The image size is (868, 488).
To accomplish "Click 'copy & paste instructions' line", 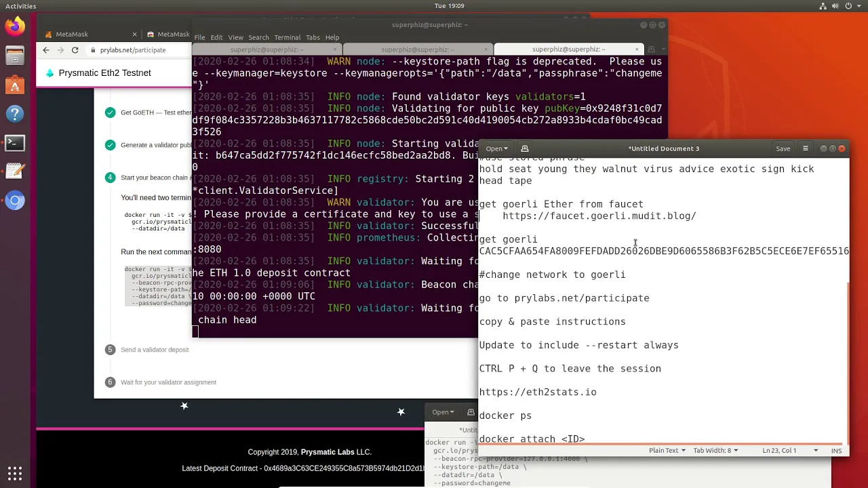I will pos(553,322).
